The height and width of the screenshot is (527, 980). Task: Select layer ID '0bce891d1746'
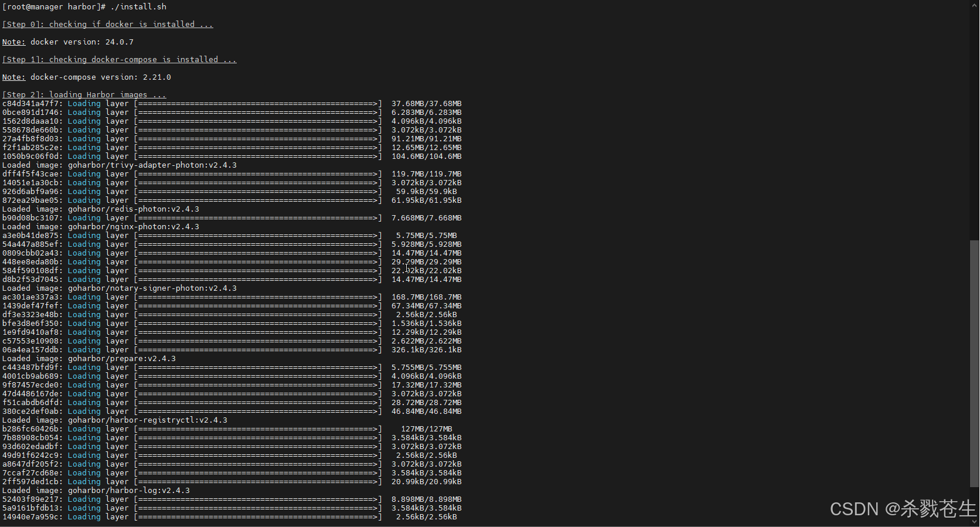pyautogui.click(x=30, y=113)
